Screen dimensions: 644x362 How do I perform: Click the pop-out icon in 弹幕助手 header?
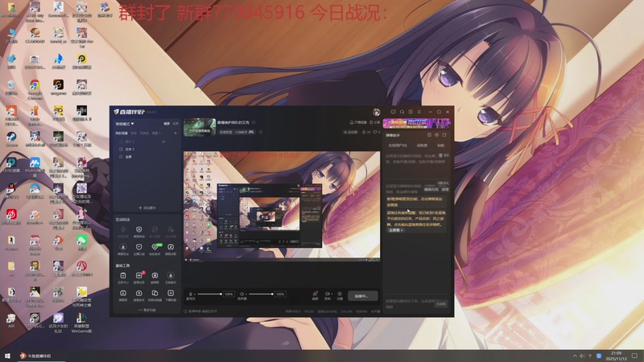click(x=444, y=135)
